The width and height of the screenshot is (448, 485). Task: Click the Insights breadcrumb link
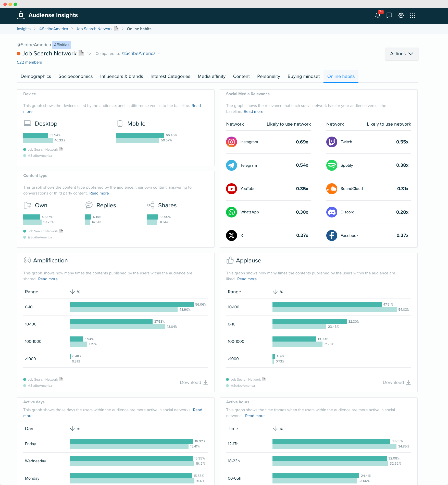point(24,29)
